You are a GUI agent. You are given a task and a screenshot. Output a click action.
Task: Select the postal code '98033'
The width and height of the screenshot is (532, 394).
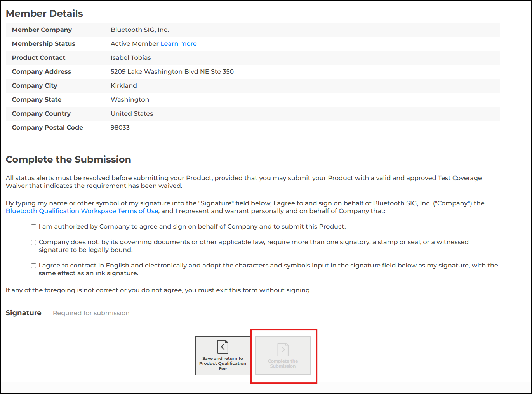point(120,127)
